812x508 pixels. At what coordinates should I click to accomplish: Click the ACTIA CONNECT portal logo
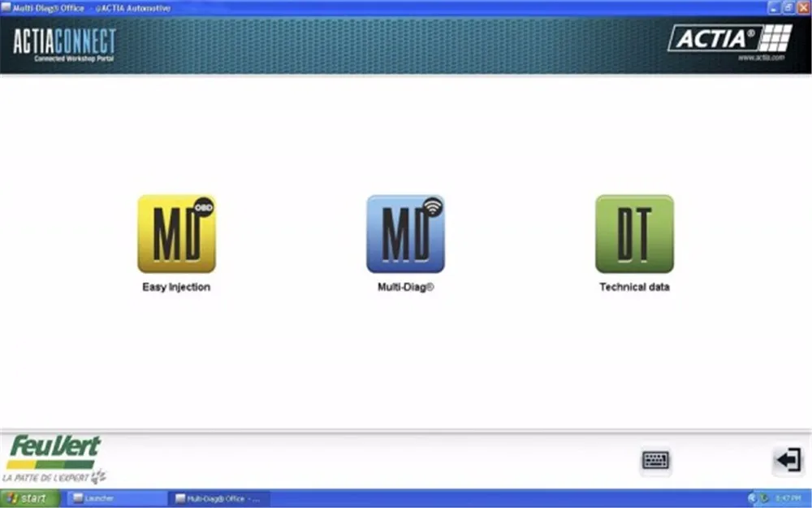click(65, 45)
